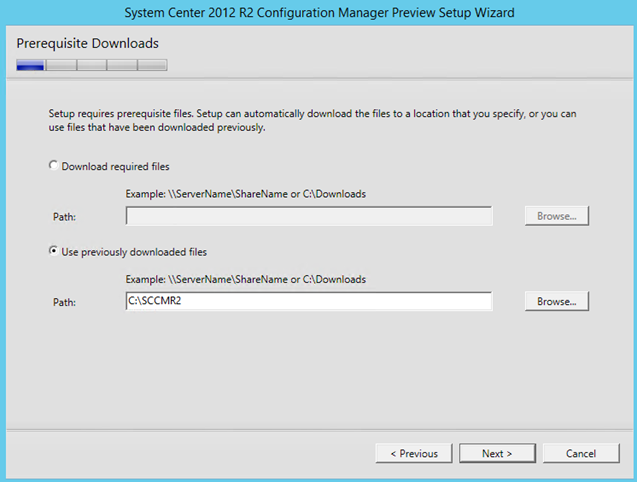The width and height of the screenshot is (637, 482).
Task: Go to the Next wizard page
Action: [497, 453]
